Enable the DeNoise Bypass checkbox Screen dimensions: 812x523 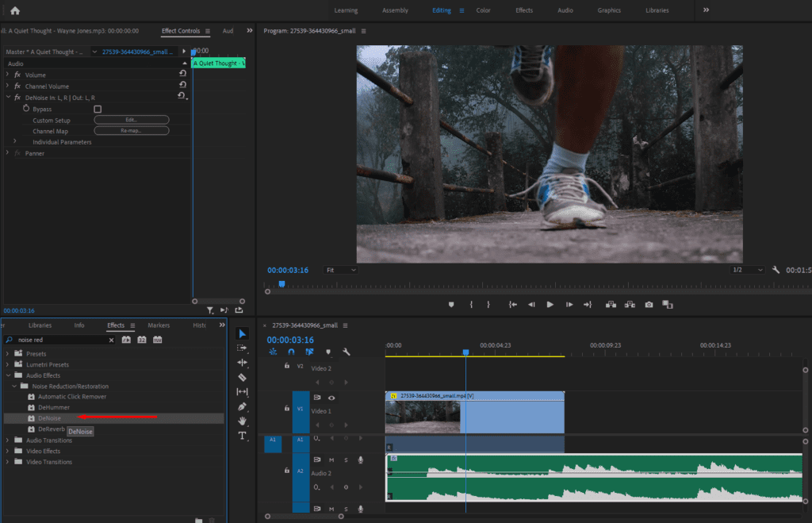coord(98,109)
